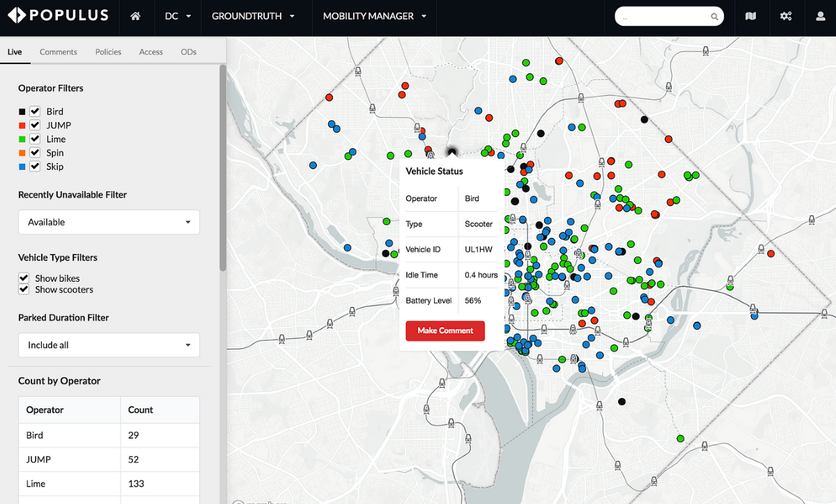Open the GROUNDTRUTH dropdown menu

click(x=254, y=16)
